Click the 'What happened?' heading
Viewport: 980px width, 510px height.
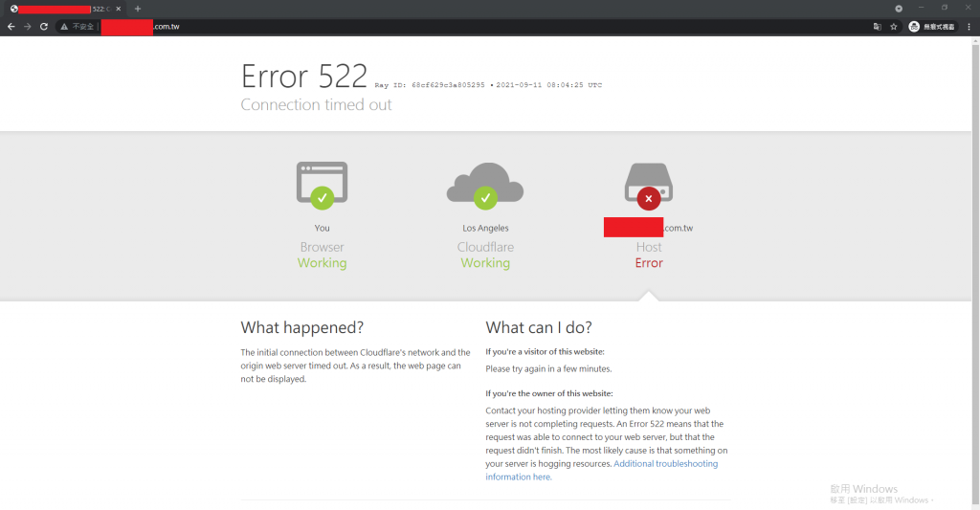point(301,327)
